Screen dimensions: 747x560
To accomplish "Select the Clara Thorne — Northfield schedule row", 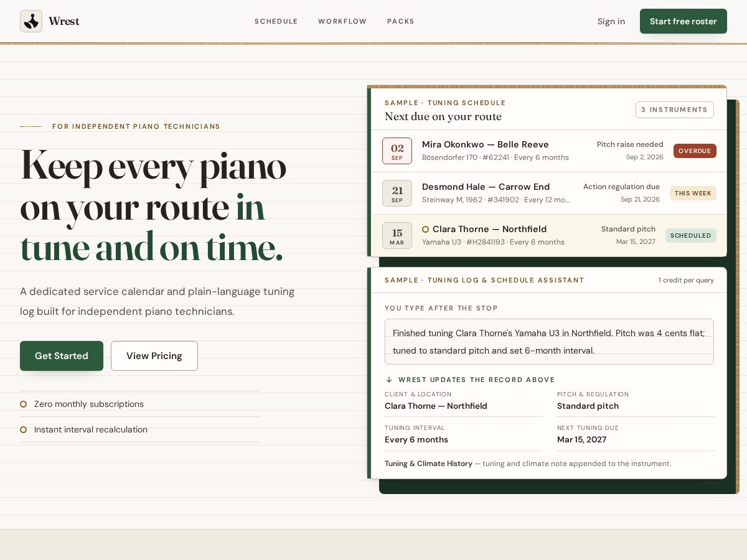I will (549, 236).
